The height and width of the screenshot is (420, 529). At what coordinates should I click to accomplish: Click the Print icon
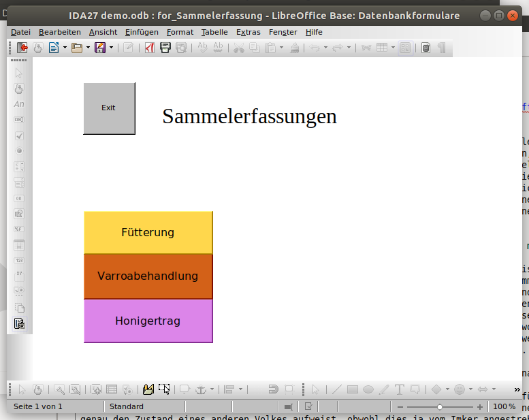pos(165,48)
